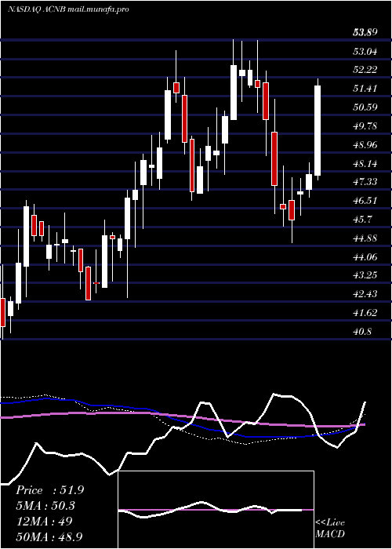
Task: Click the 46.51 price axis label
Action: (365, 201)
